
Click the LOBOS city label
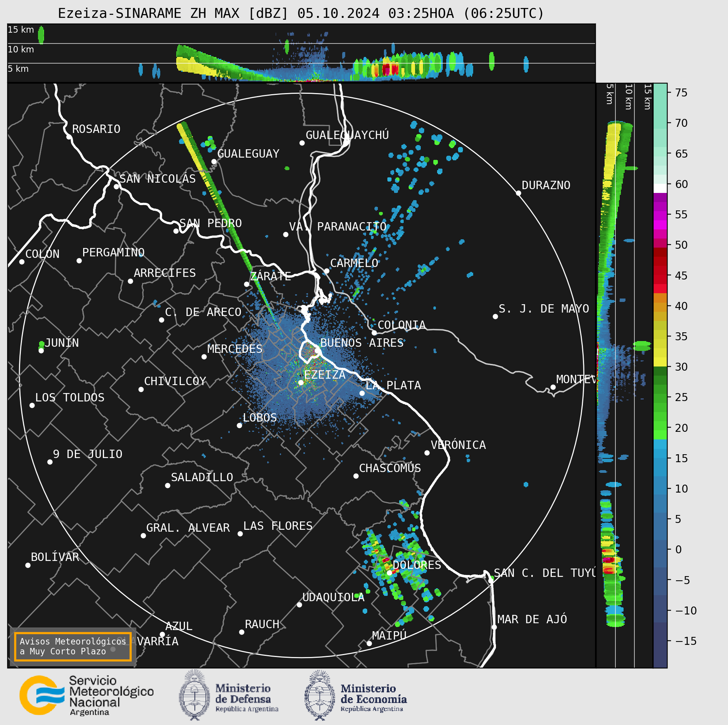(260, 417)
